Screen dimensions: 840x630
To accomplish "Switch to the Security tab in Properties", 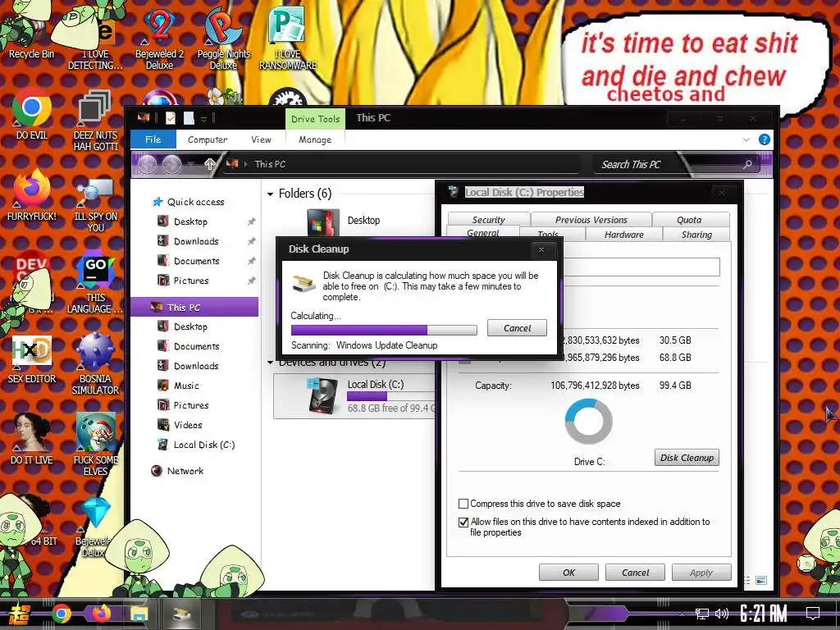I will pos(489,220).
